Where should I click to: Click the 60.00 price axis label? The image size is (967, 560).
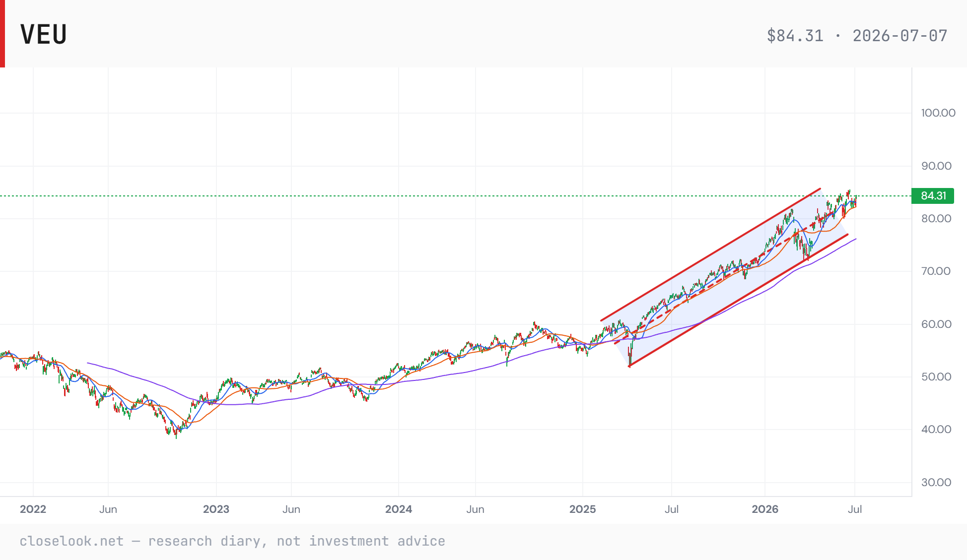pyautogui.click(x=936, y=324)
